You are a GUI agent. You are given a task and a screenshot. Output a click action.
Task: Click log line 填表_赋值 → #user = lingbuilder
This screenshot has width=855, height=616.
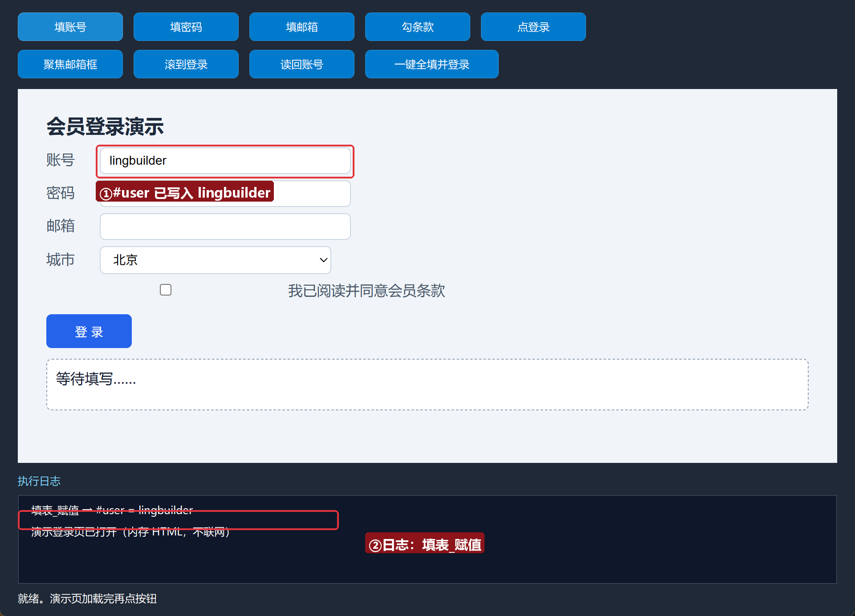point(112,510)
